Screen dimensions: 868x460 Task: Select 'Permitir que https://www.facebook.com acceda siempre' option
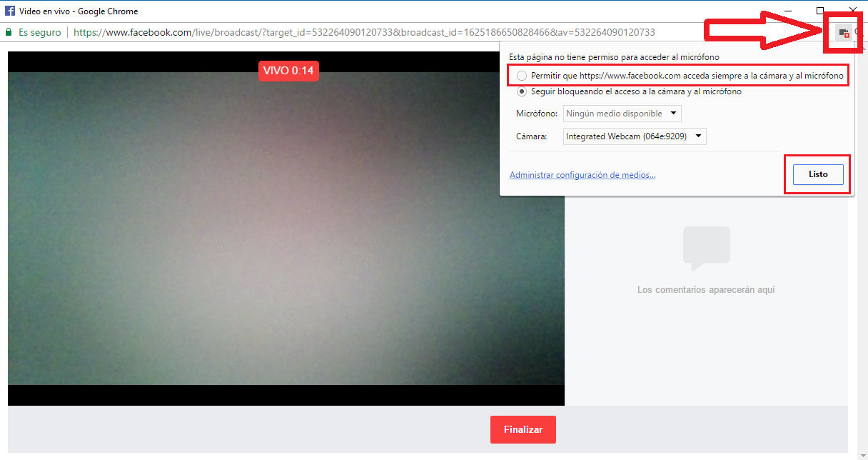pos(522,76)
